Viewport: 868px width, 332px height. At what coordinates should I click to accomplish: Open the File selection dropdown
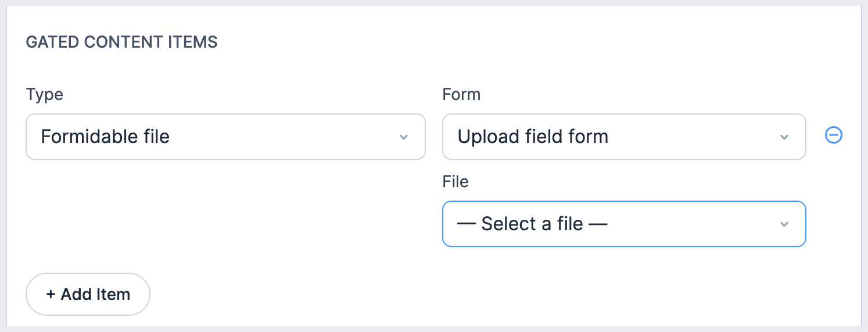(624, 224)
